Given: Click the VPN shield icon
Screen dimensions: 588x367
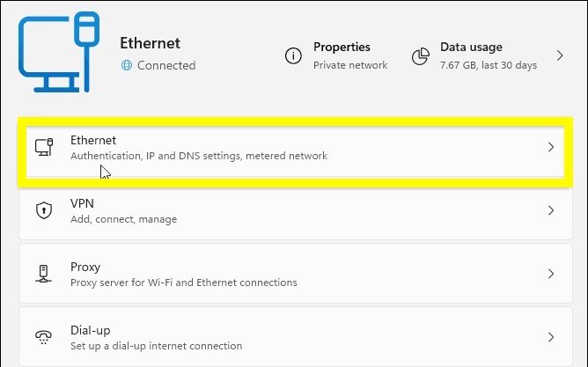Looking at the screenshot, I should point(43,210).
